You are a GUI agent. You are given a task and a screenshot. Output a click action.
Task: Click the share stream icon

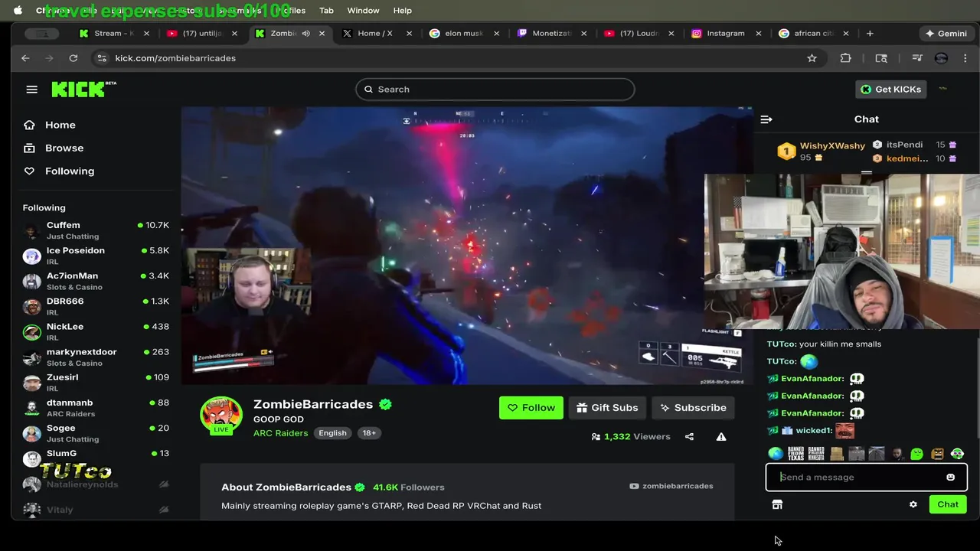[689, 437]
